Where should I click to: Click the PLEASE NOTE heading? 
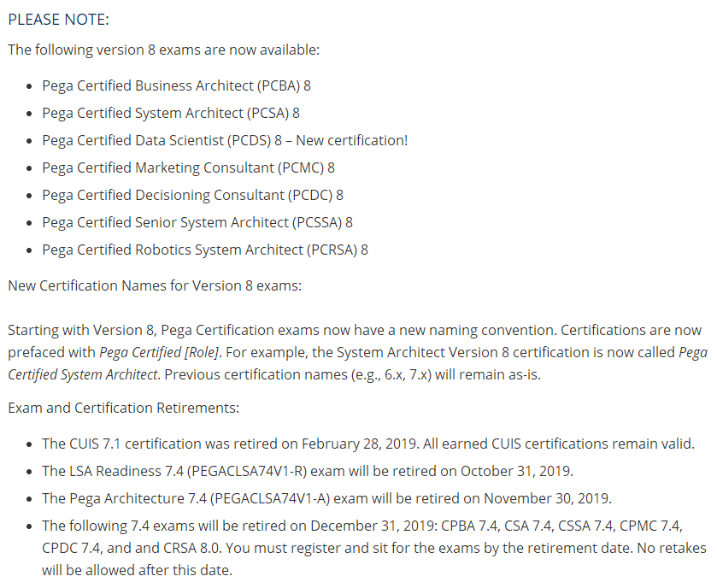tap(58, 20)
